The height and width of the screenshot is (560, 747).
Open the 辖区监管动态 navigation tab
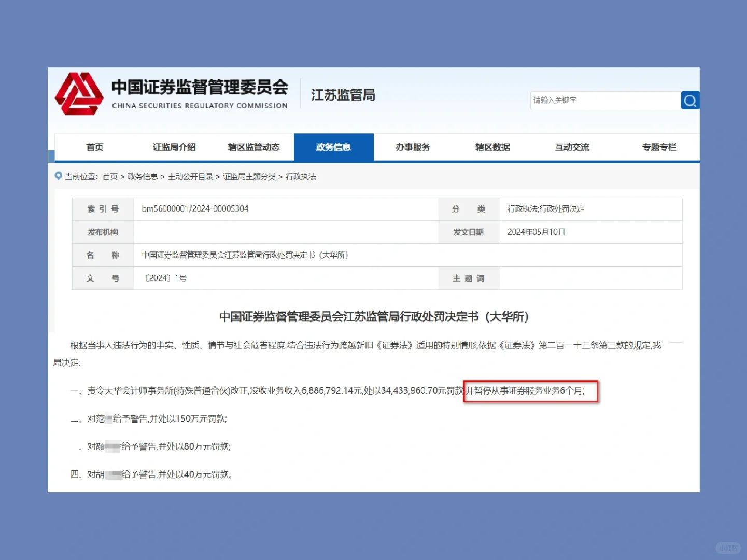254,147
